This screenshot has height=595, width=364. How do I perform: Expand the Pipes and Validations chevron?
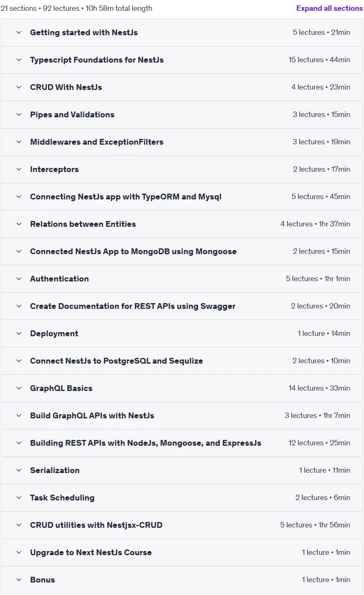(x=19, y=114)
